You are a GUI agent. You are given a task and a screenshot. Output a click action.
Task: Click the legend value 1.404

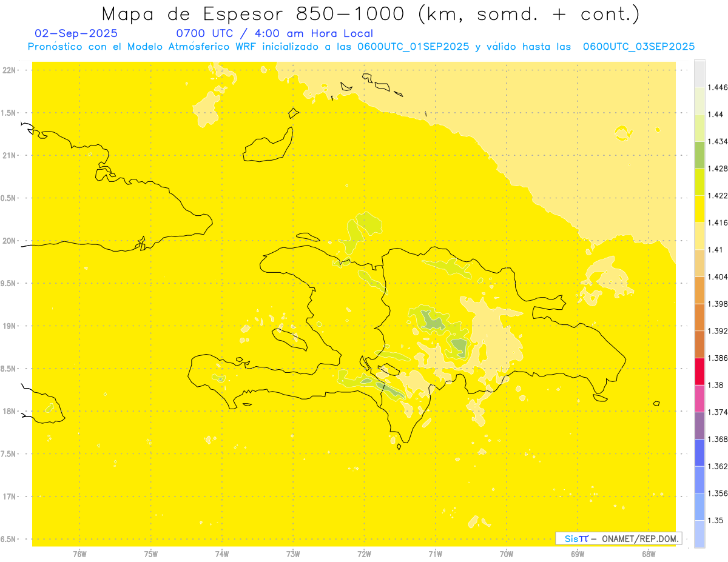(718, 276)
